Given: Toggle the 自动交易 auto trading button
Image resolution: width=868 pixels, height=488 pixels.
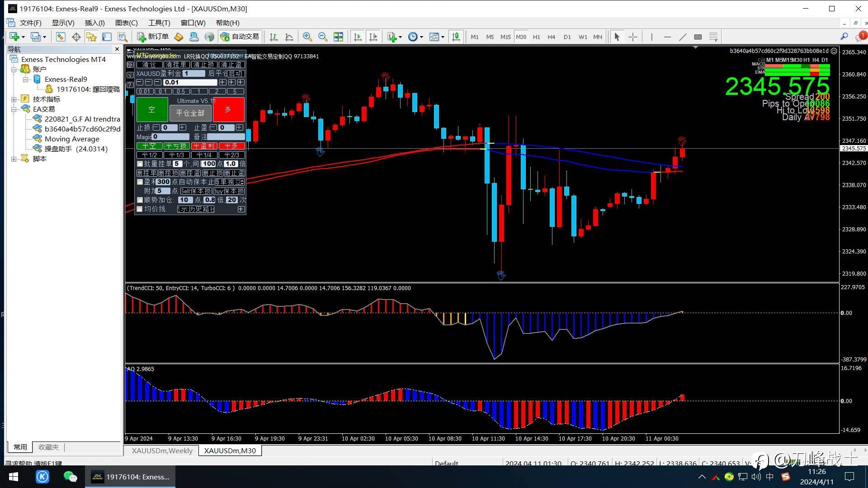Looking at the screenshot, I should [240, 37].
